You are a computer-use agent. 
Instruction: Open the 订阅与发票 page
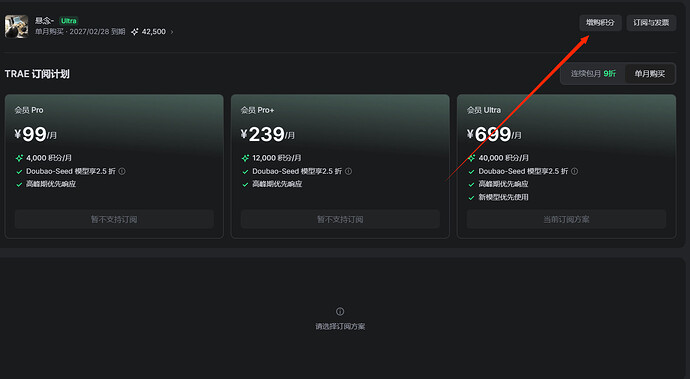coord(651,22)
